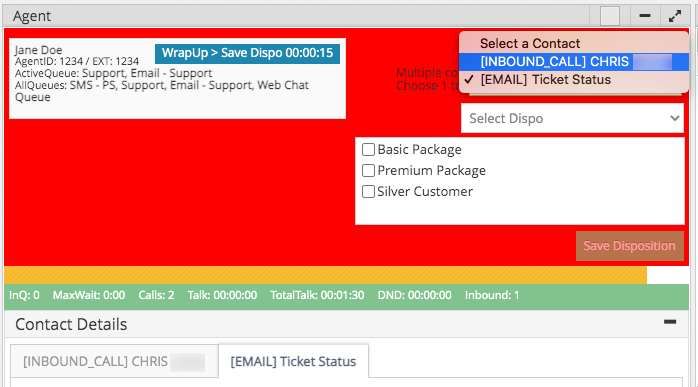Click the Talk: 00:00:00 statistic
This screenshot has width=698, height=387.
[x=222, y=295]
